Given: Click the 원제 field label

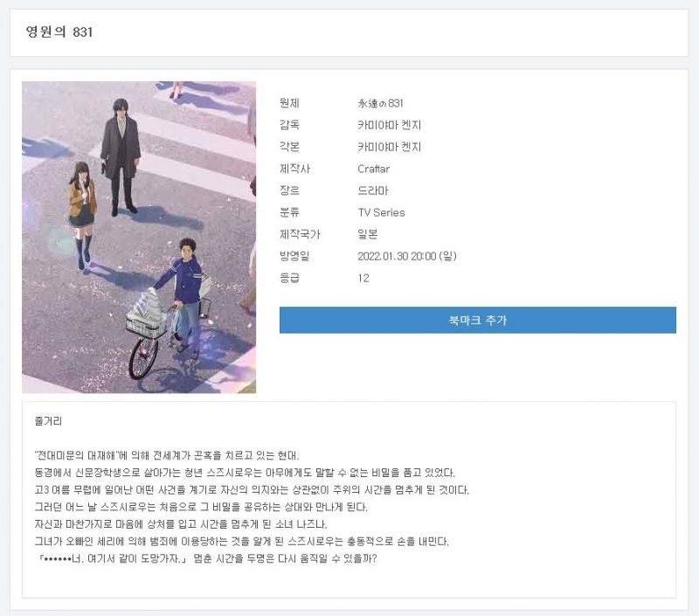Looking at the screenshot, I should coord(289,103).
